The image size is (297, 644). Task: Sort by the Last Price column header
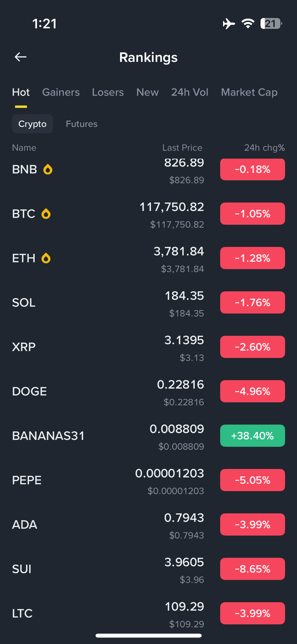pyautogui.click(x=182, y=148)
